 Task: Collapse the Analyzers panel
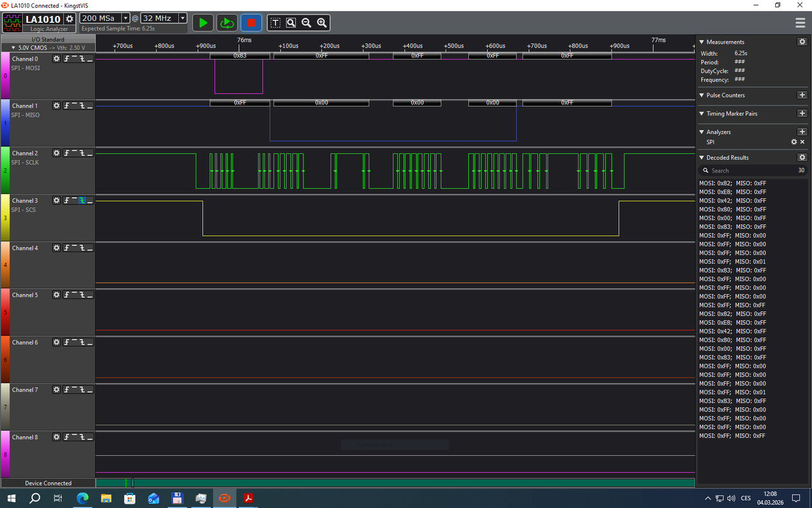pos(702,132)
